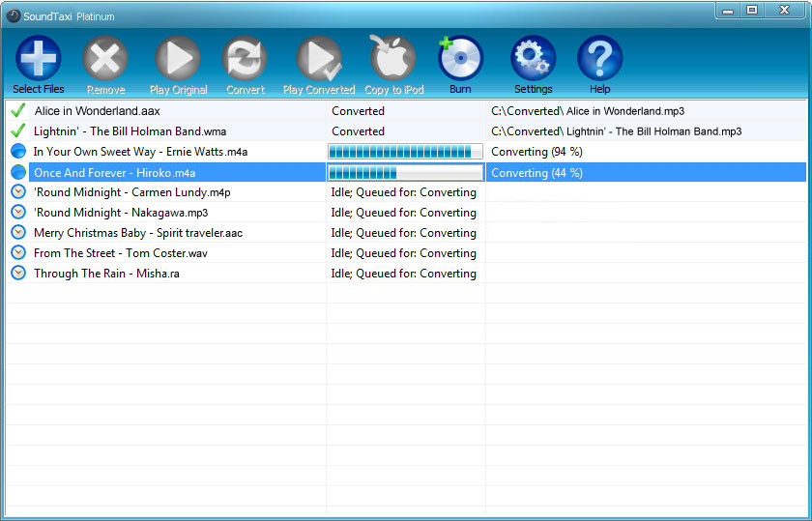Click the Converting (44 %) status text
This screenshot has width=812, height=521.
tap(537, 173)
